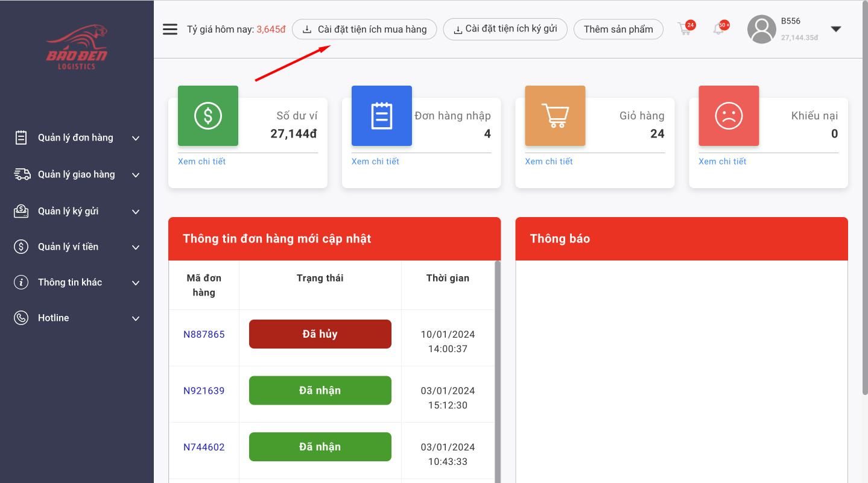Click the info icon beside Thông tin khác
This screenshot has height=483, width=868.
point(21,282)
